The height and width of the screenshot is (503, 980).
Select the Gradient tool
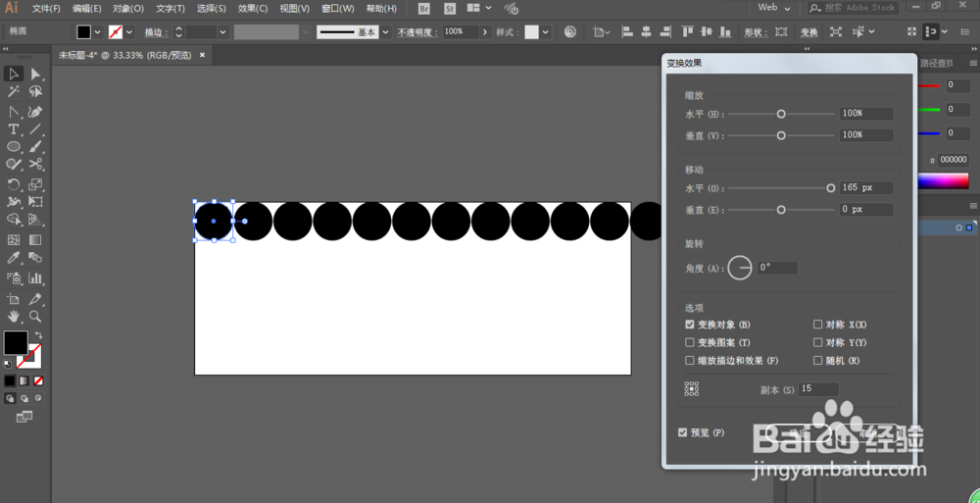click(35, 240)
